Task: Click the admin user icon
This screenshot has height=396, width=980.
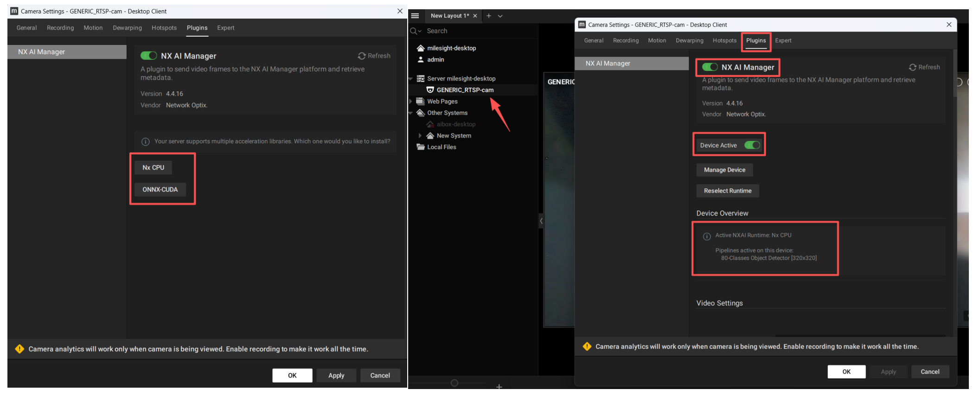Action: tap(421, 59)
